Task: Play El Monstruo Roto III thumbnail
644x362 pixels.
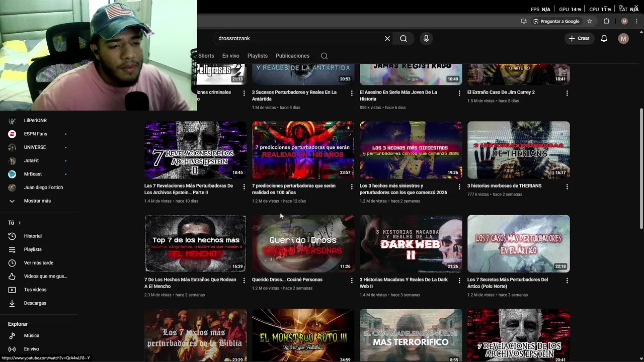Action: (x=303, y=335)
